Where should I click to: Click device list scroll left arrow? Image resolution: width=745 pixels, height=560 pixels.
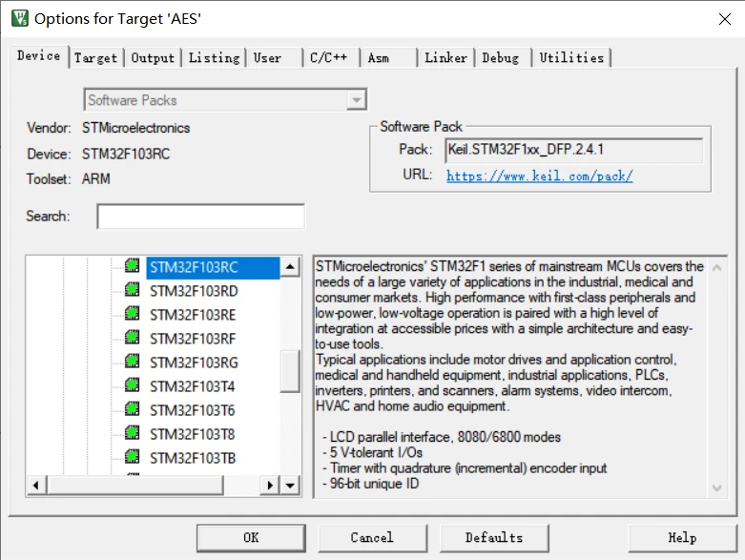(36, 486)
